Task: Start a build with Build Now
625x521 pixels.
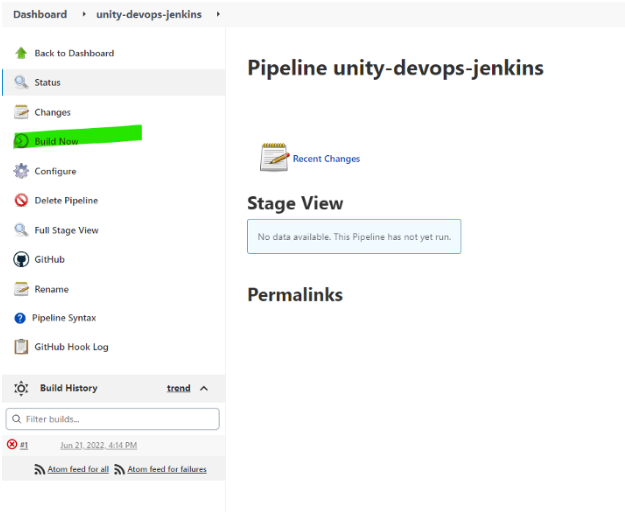Action: point(56,142)
